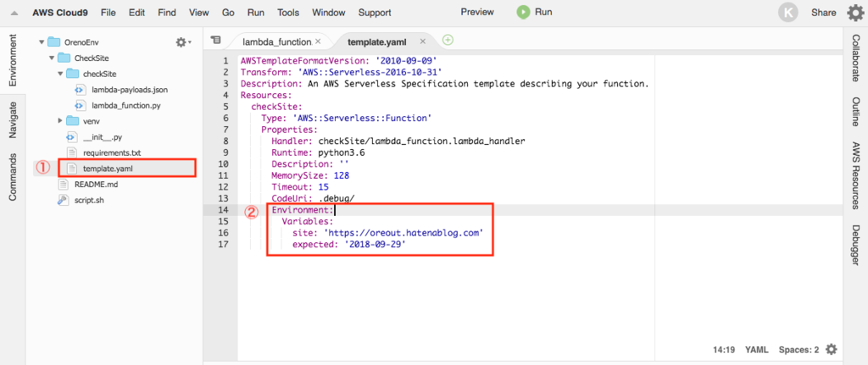868x365 pixels.
Task: Select lambda-payloads.json in the file tree
Action: (x=130, y=90)
